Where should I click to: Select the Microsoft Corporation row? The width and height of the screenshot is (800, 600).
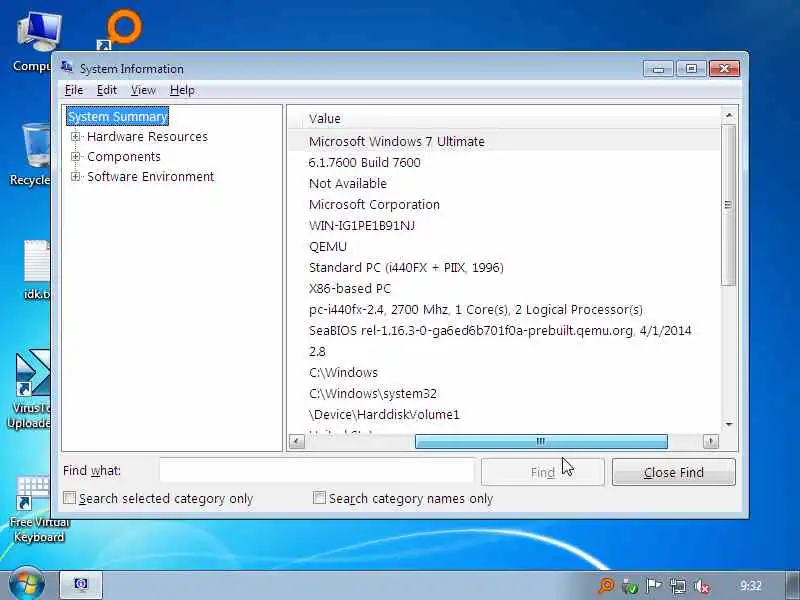click(x=504, y=204)
